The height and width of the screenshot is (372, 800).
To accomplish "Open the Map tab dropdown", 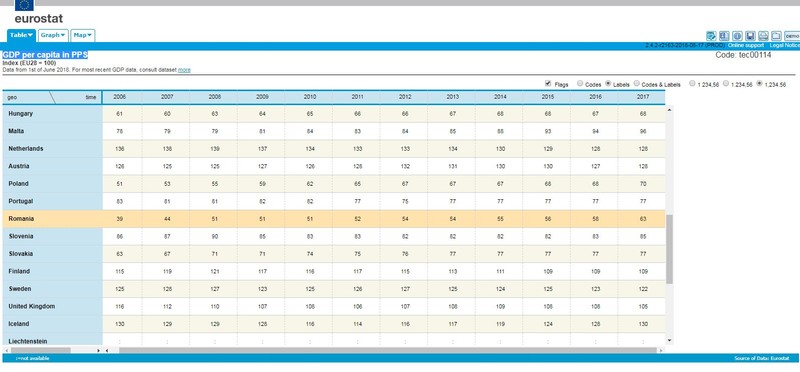I will click(x=83, y=35).
